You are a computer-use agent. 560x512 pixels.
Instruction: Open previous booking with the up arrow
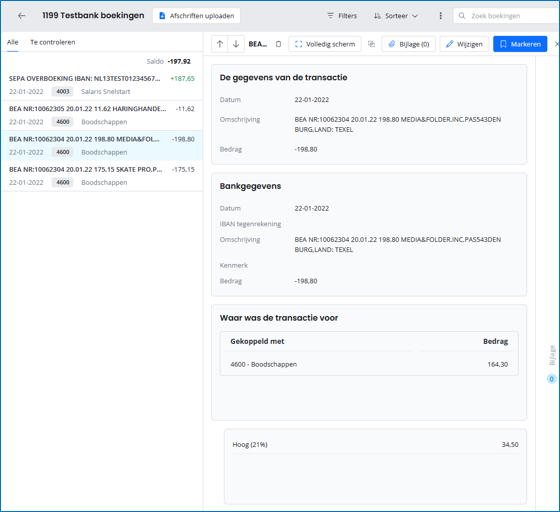(220, 44)
